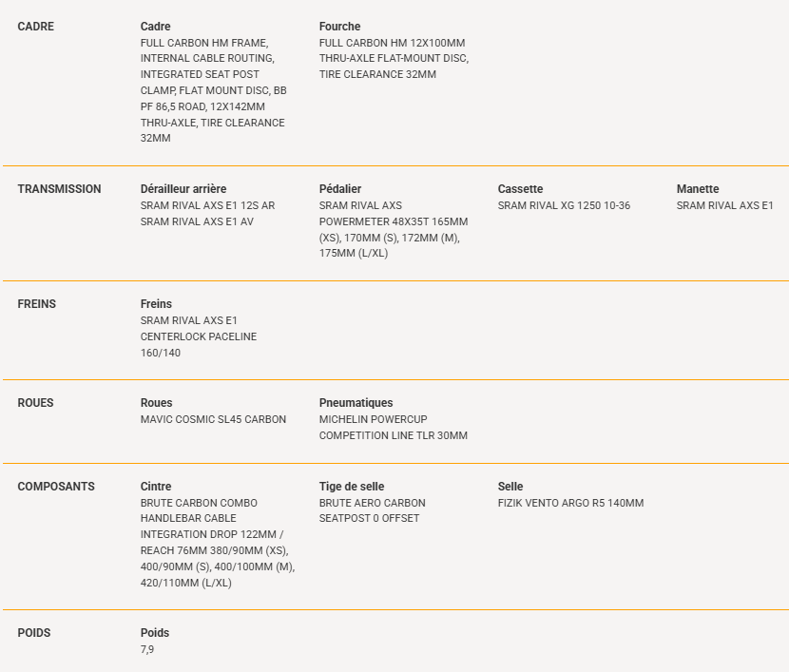
Task: Select the ROUES section heading
Action: point(35,403)
